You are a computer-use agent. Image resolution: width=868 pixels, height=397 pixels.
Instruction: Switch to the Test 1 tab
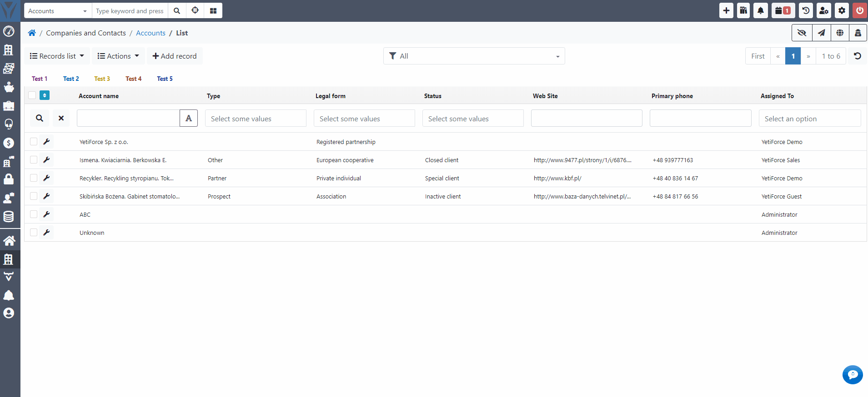(40, 79)
